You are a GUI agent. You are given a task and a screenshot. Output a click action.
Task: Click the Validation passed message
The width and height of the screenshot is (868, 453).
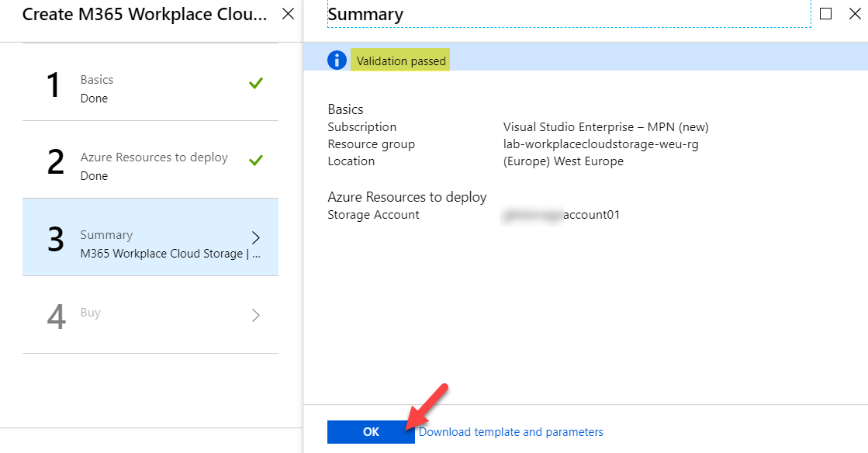401,61
